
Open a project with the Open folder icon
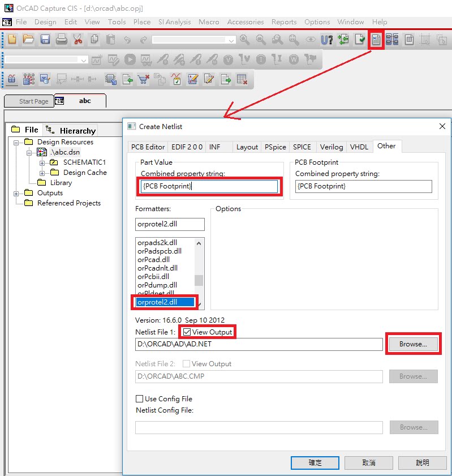point(28,40)
